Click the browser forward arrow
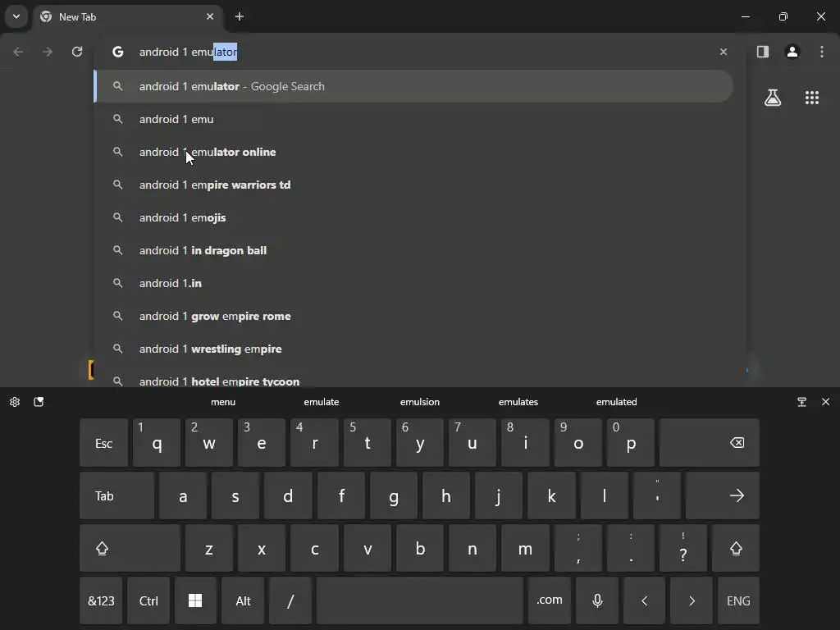 pyautogui.click(x=48, y=52)
